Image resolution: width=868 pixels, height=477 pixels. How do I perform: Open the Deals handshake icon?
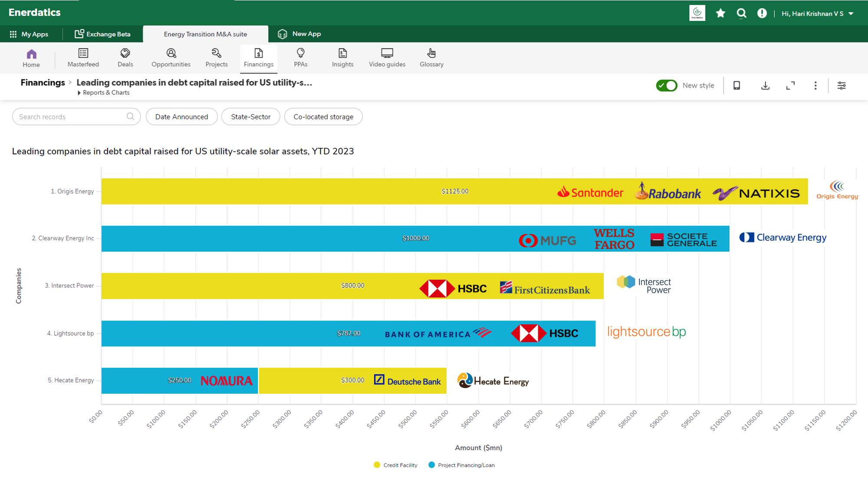click(x=125, y=53)
